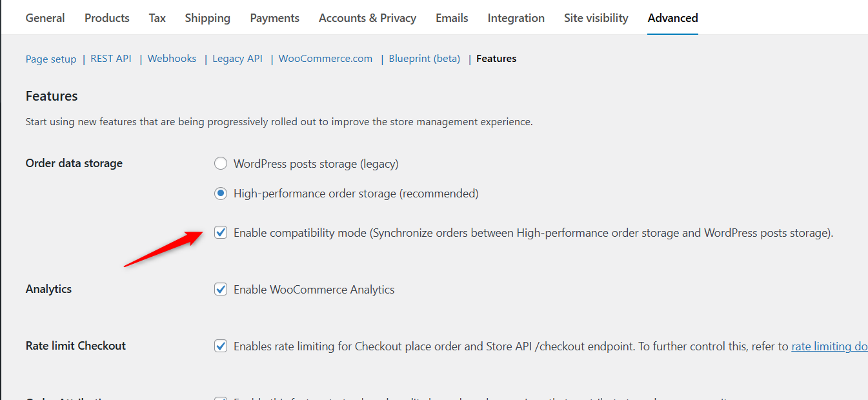Open the Site visibility tab
This screenshot has height=400, width=868.
click(596, 18)
